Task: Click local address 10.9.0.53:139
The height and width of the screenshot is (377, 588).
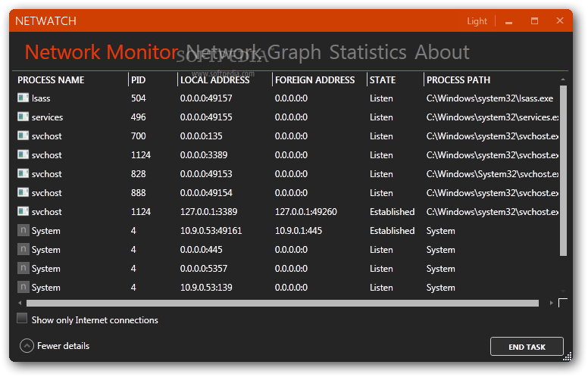Action: pos(206,287)
